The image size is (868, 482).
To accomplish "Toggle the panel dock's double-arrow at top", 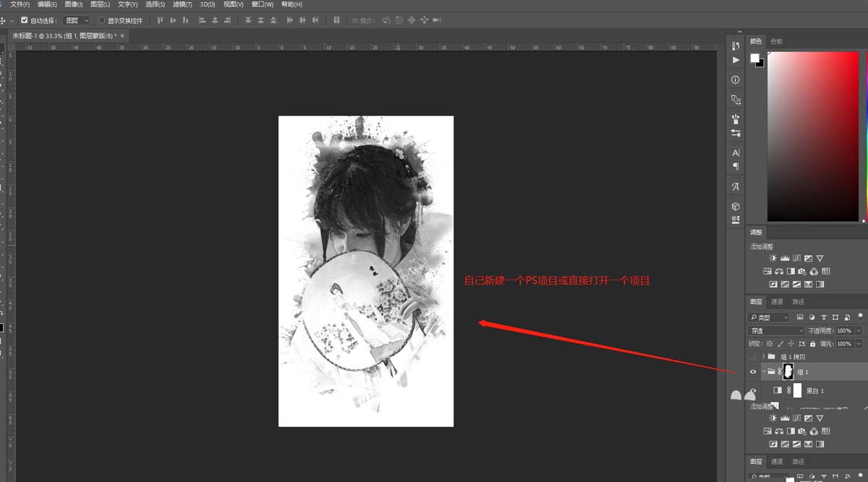I will tap(739, 32).
